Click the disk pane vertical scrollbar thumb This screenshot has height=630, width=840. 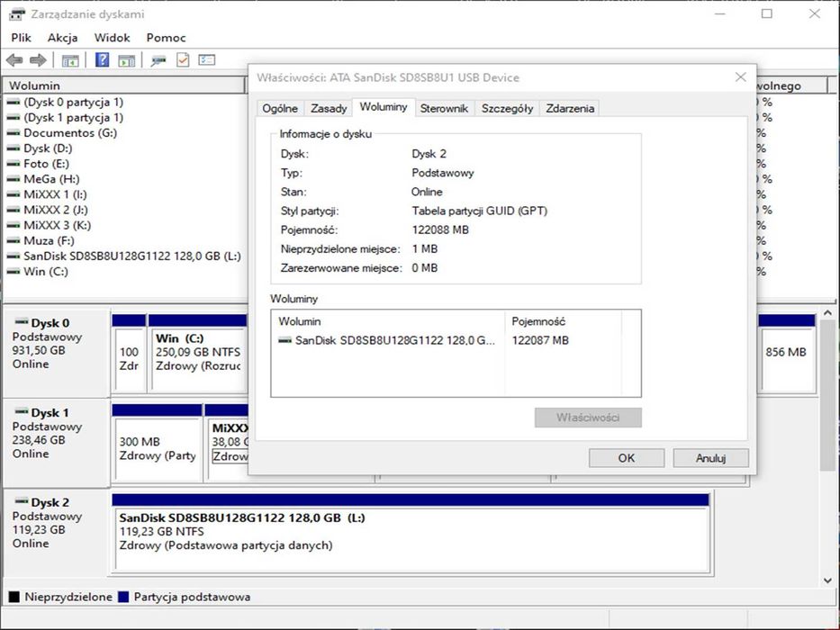tap(827, 396)
